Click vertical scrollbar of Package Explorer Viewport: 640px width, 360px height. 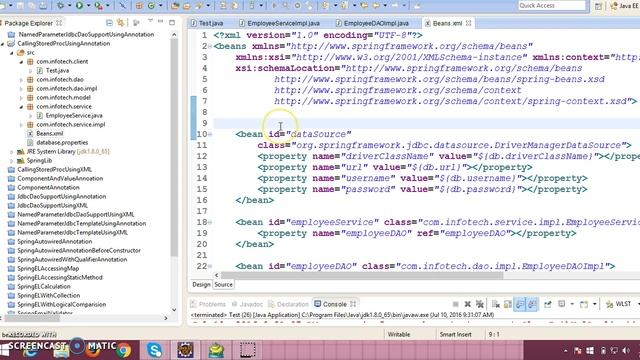point(174,147)
